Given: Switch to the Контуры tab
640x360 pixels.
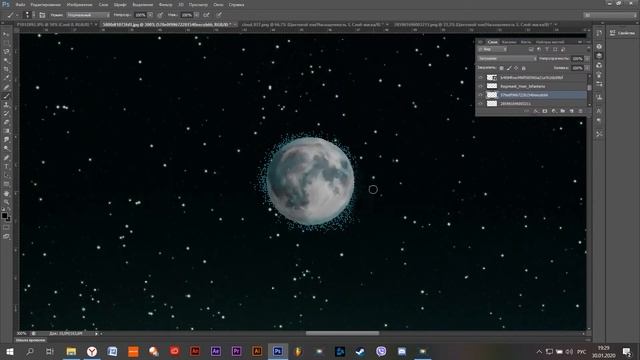Looking at the screenshot, I should [x=526, y=42].
